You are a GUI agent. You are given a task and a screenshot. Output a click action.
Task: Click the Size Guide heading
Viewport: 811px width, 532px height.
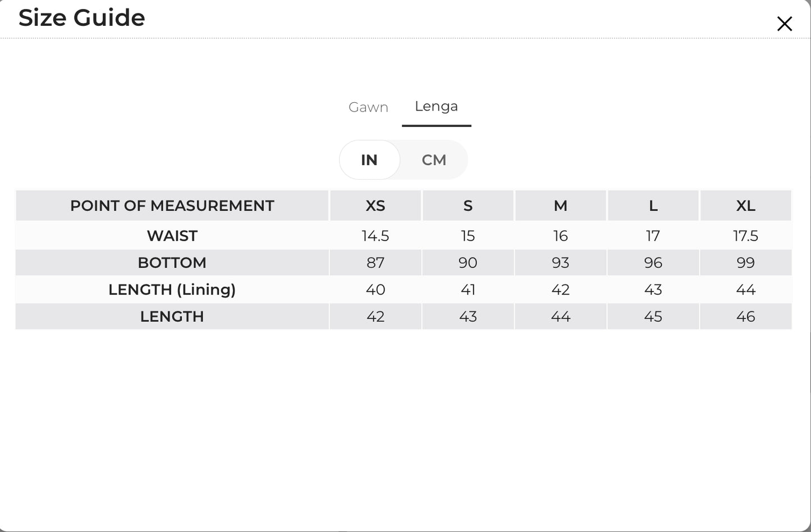[82, 18]
